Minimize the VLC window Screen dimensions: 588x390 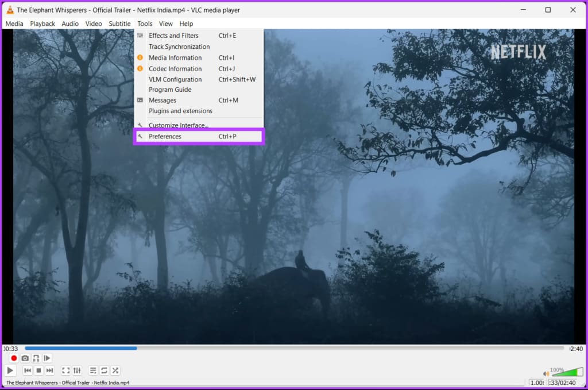pos(524,10)
